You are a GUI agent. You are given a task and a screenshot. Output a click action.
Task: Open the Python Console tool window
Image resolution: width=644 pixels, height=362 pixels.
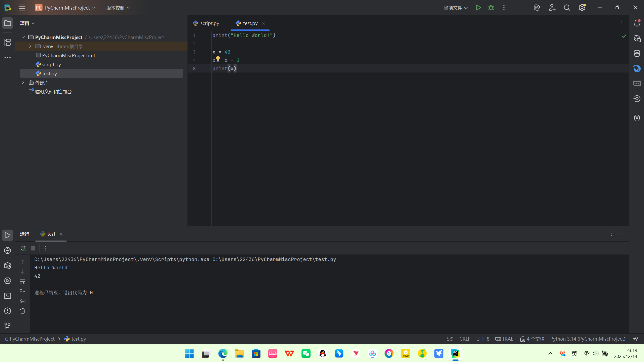(x=8, y=250)
